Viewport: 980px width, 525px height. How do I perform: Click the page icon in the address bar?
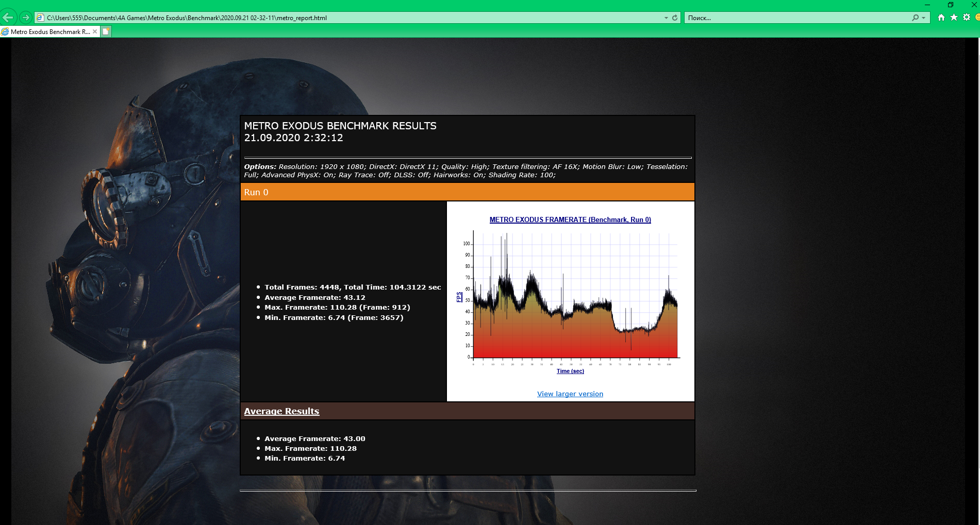(40, 18)
